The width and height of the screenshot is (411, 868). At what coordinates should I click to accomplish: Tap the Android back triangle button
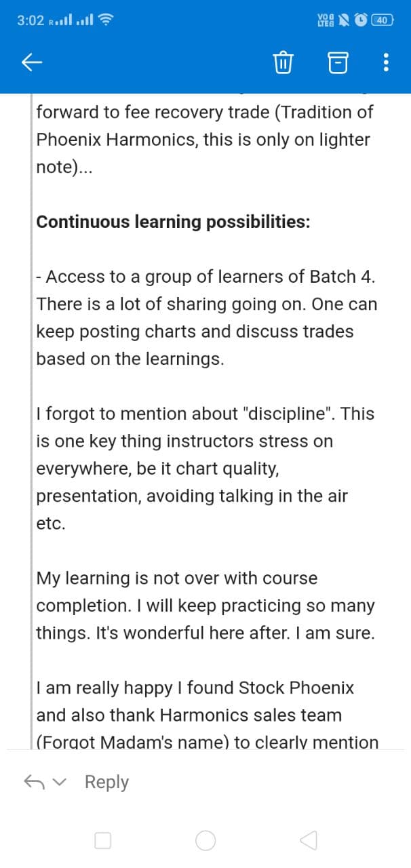point(308,841)
